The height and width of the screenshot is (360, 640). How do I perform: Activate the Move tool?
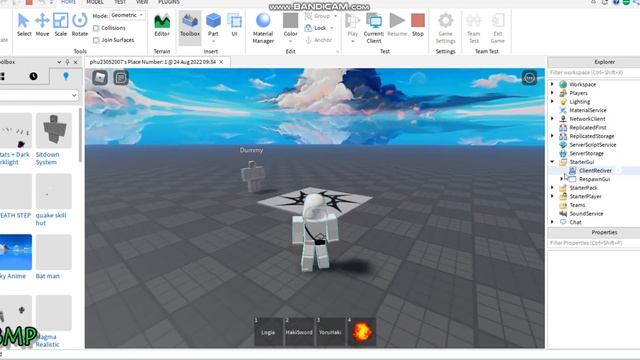42,25
